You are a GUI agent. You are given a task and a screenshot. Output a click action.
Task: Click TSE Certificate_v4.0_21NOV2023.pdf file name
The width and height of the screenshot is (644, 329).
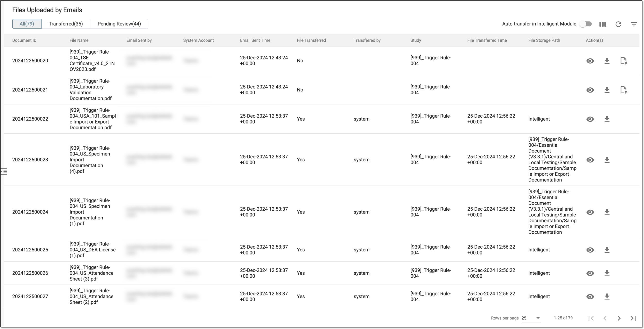click(x=92, y=61)
